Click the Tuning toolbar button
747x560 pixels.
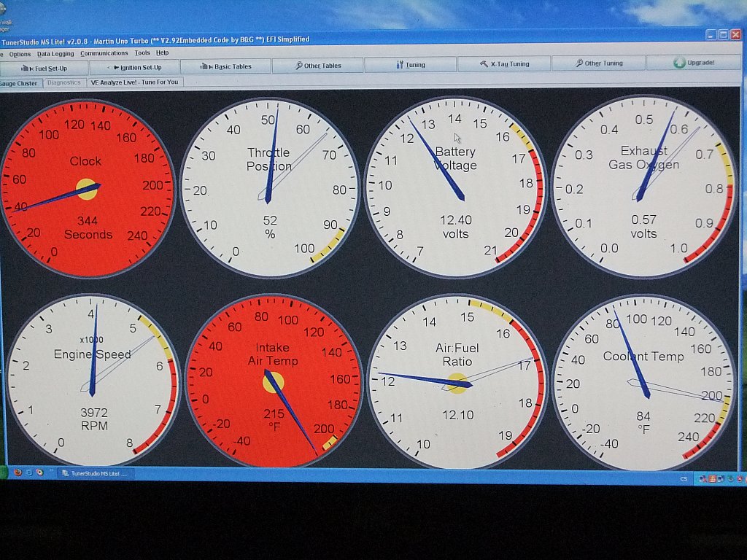[411, 65]
